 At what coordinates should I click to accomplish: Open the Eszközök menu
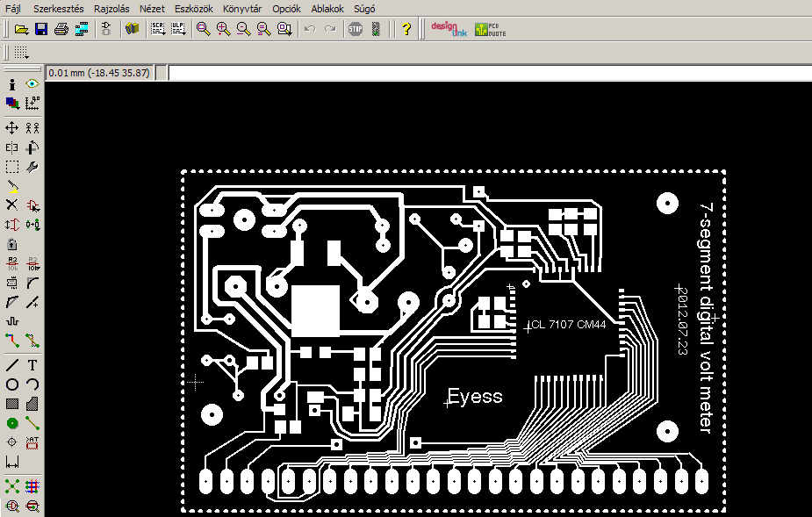[194, 9]
